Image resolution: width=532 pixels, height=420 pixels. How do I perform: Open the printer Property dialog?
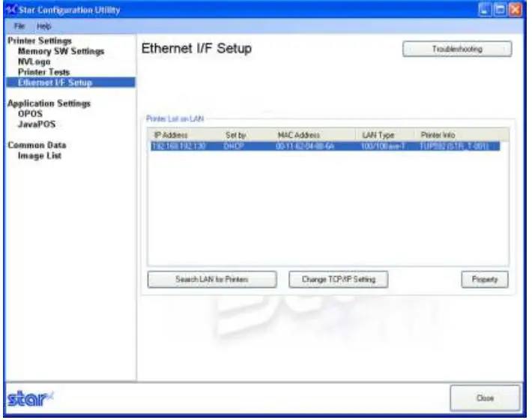click(x=485, y=280)
